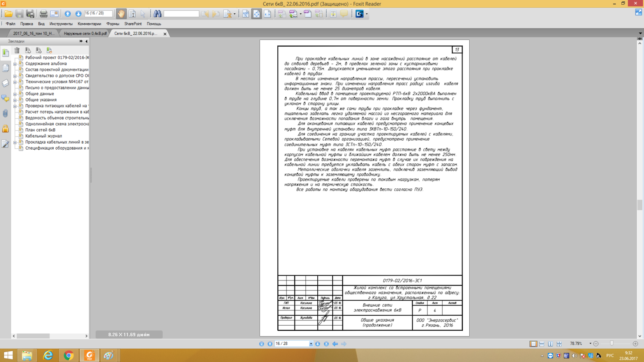Open the Комментарии menu
644x362 pixels.
[x=89, y=24]
